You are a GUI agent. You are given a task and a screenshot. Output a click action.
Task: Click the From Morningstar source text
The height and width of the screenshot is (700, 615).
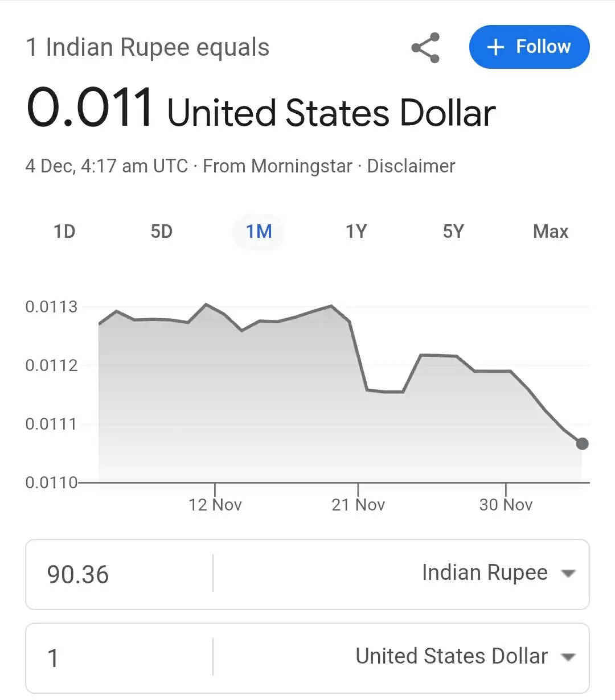(277, 166)
